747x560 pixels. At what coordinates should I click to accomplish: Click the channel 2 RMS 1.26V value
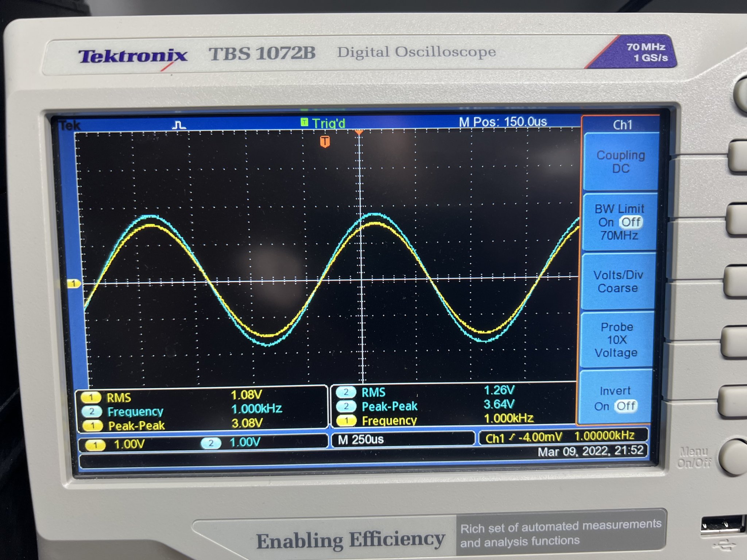(x=499, y=390)
